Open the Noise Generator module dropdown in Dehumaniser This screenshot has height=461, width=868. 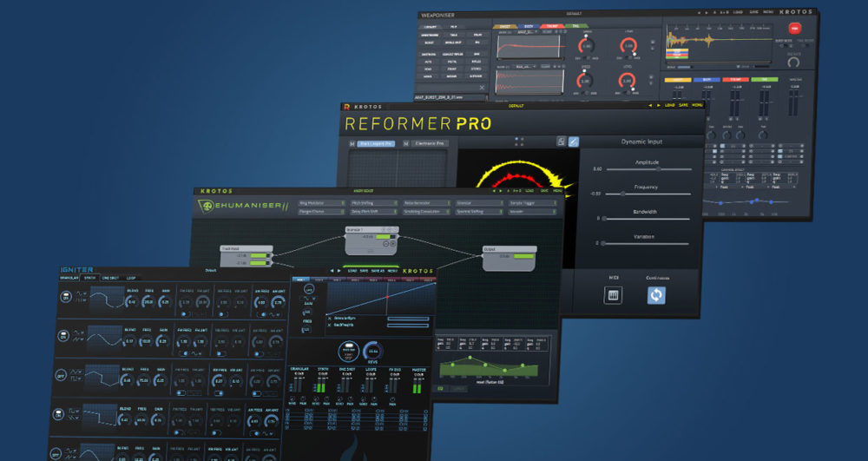click(427, 203)
